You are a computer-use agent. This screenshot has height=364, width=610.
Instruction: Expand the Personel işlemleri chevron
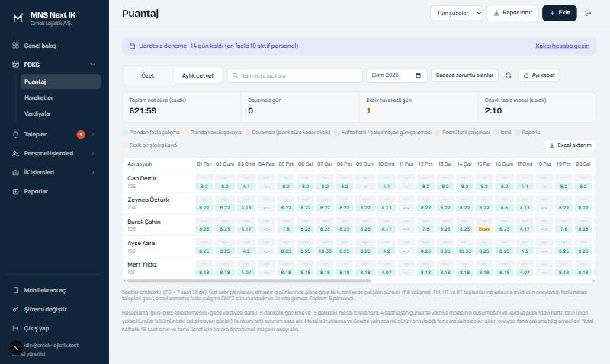coord(93,154)
